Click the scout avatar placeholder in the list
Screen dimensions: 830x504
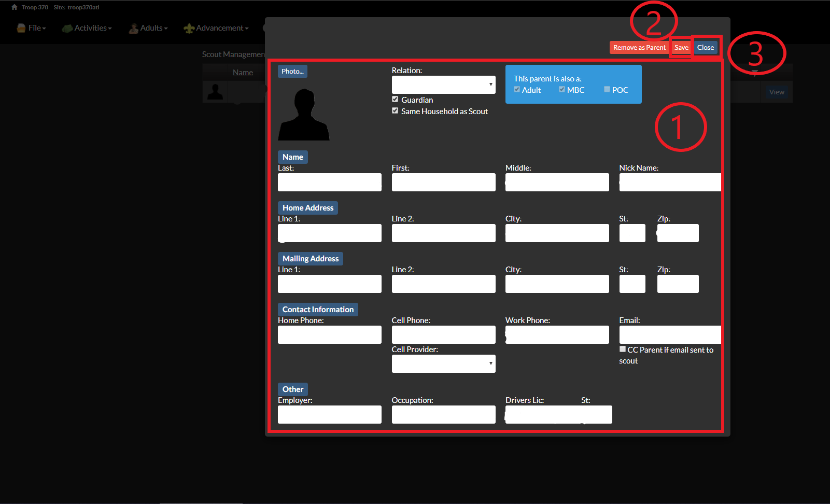click(x=215, y=92)
